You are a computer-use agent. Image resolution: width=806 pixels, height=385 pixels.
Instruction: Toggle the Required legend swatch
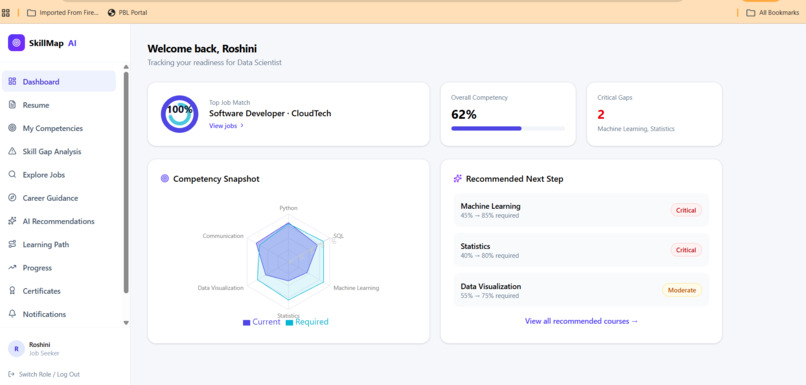[x=289, y=322]
